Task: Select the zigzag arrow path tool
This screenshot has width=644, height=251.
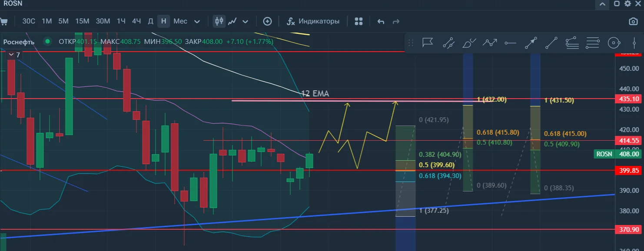Action: point(490,43)
